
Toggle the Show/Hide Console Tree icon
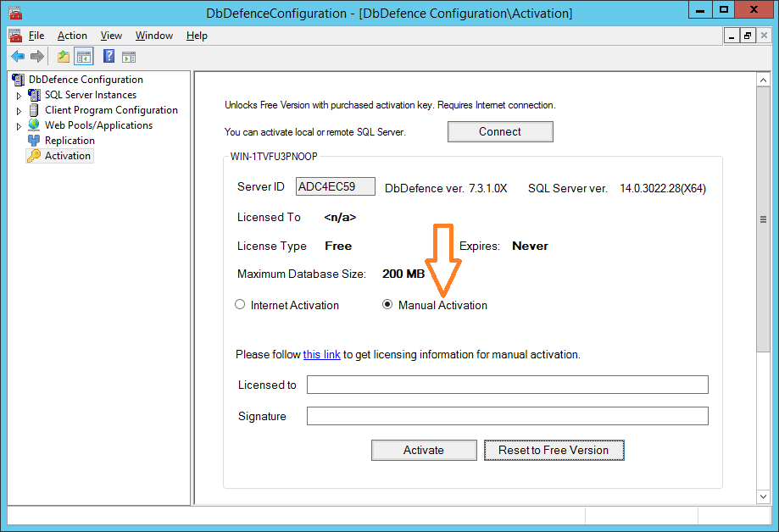[x=84, y=57]
